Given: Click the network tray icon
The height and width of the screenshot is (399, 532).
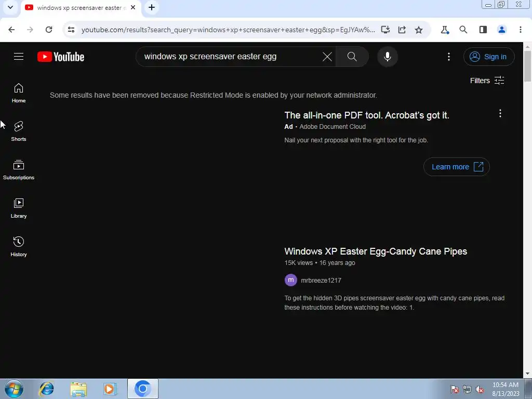Looking at the screenshot, I should 467,390.
